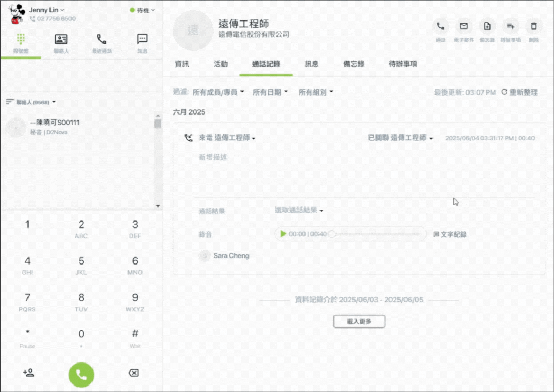This screenshot has height=392, width=554.
Task: Open the 已關聯 遠傳工程師 dropdown
Action: 401,138
